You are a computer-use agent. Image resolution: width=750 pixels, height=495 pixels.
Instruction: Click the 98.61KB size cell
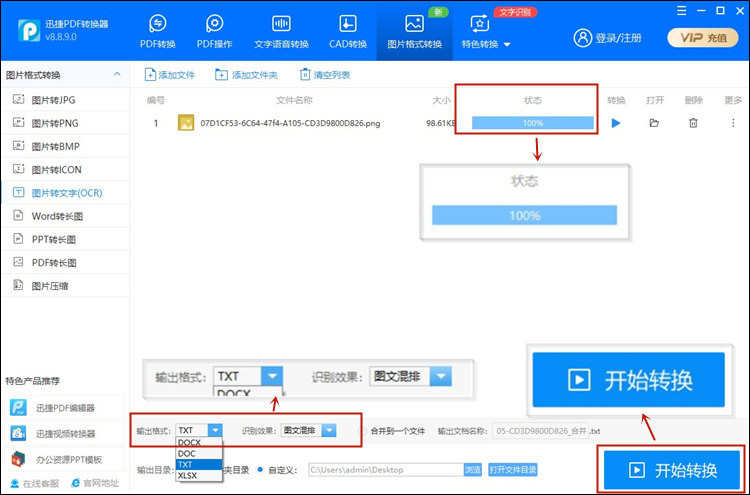pos(441,123)
